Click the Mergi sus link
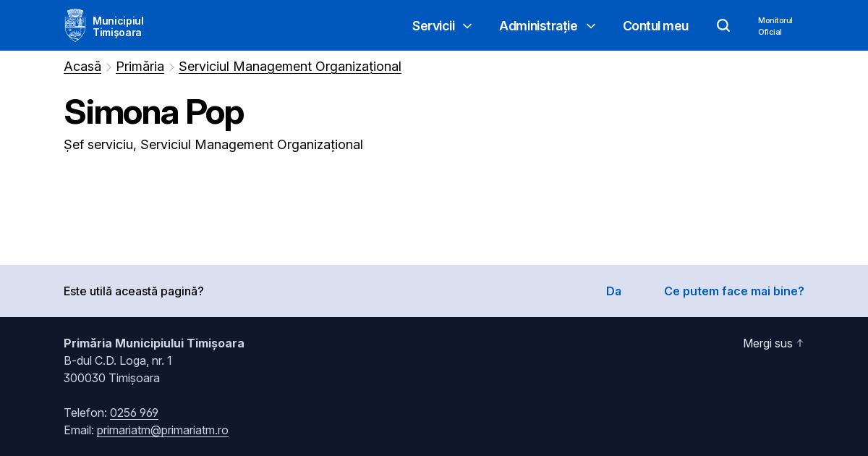Screen dimensions: 868x456 (x=767, y=343)
